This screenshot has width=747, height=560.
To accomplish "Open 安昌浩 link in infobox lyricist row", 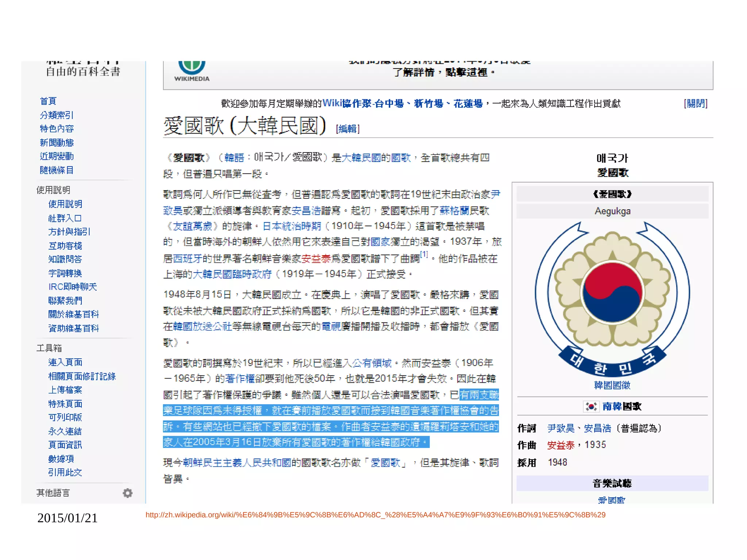I will pyautogui.click(x=597, y=428).
